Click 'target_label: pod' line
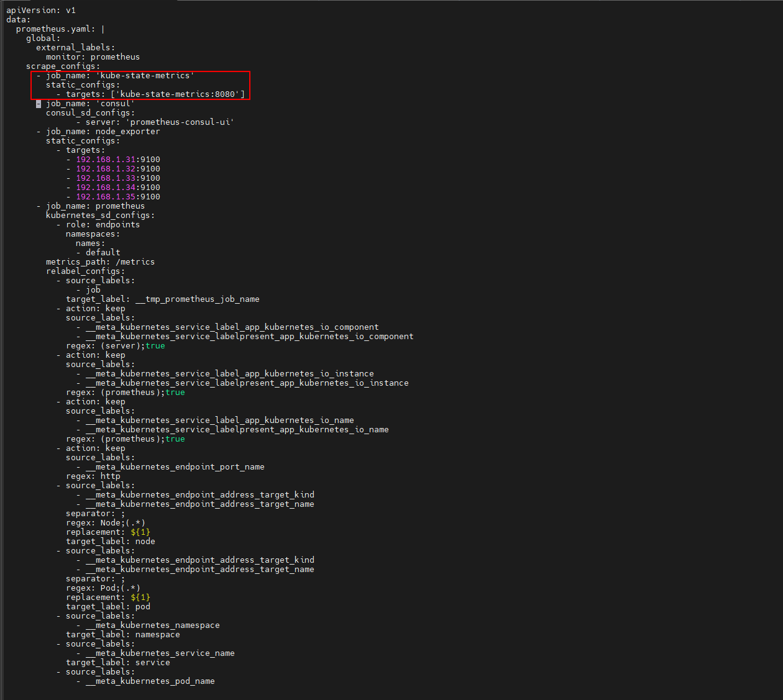The width and height of the screenshot is (783, 700). 108,607
